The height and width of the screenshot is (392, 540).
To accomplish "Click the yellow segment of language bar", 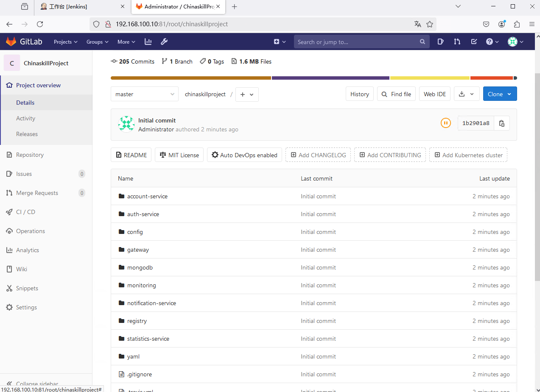I will 429,78.
